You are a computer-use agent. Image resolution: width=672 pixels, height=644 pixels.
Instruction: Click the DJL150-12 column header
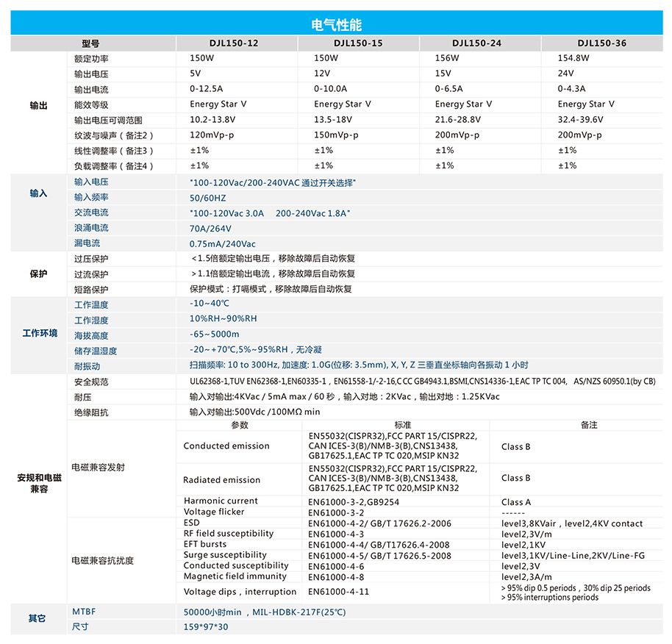coord(234,43)
